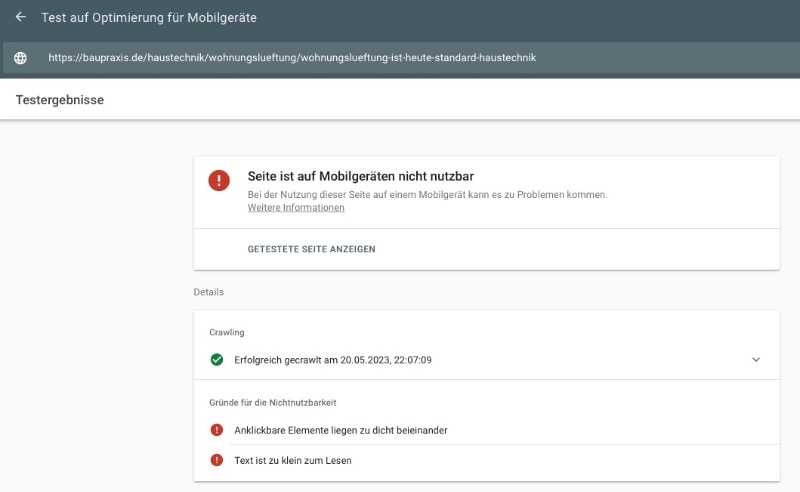The image size is (800, 492).
Task: Open the 'Erfolgreich gecrawlt am 20.05.2023' row
Action: click(487, 360)
